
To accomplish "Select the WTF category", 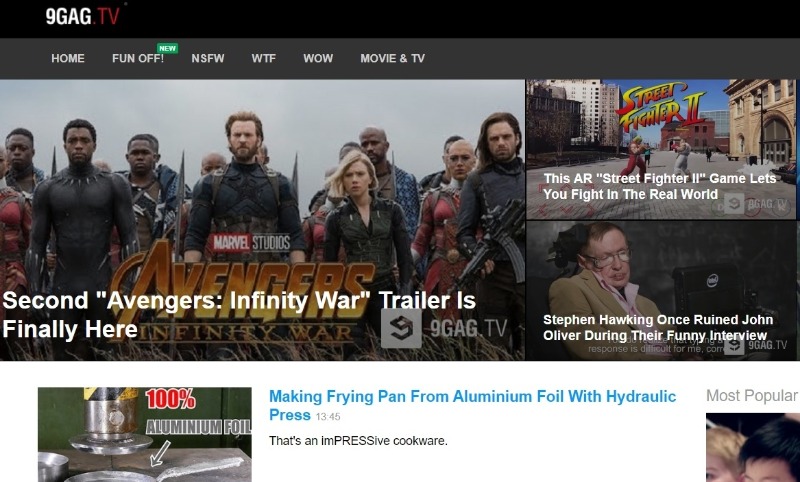I will click(263, 58).
